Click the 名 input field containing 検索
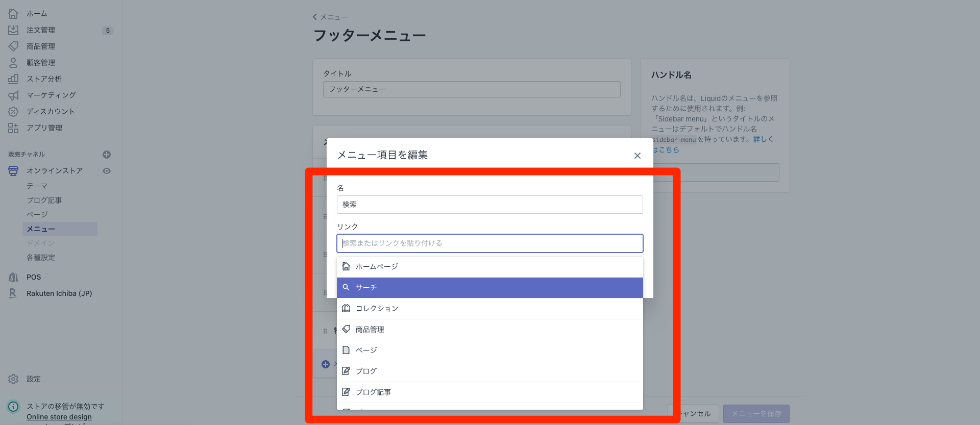This screenshot has height=425, width=980. coord(490,205)
